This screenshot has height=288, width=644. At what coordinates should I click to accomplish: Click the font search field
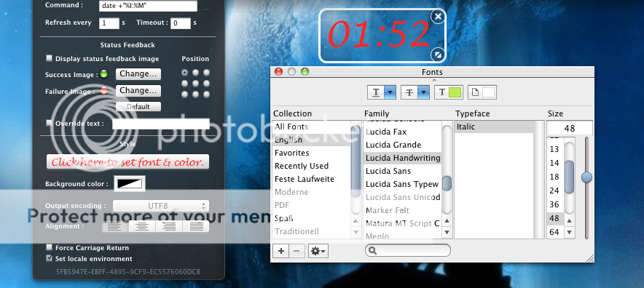click(x=408, y=250)
